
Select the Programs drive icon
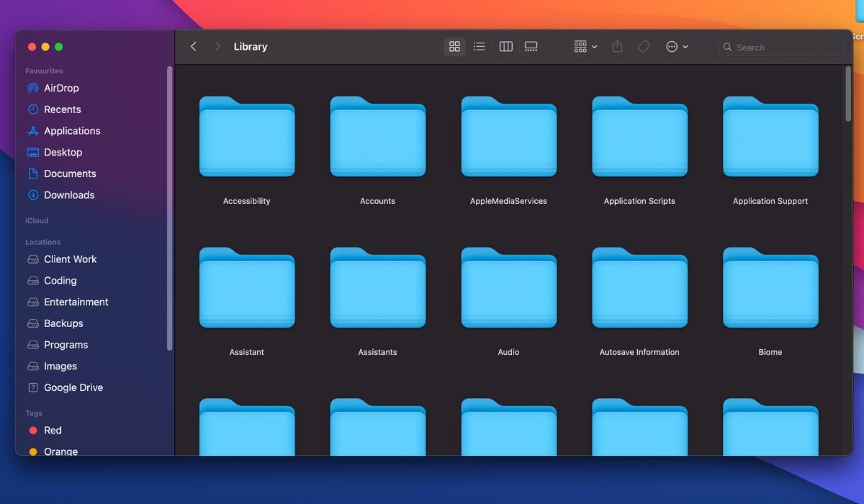coord(32,345)
